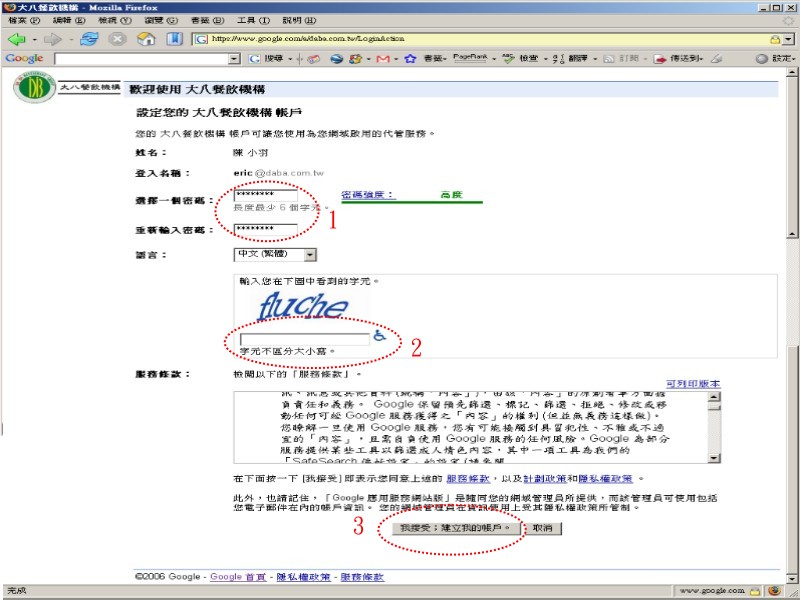This screenshot has width=800, height=600.
Task: Click the globe icon in Google toolbar
Action: (x=336, y=59)
